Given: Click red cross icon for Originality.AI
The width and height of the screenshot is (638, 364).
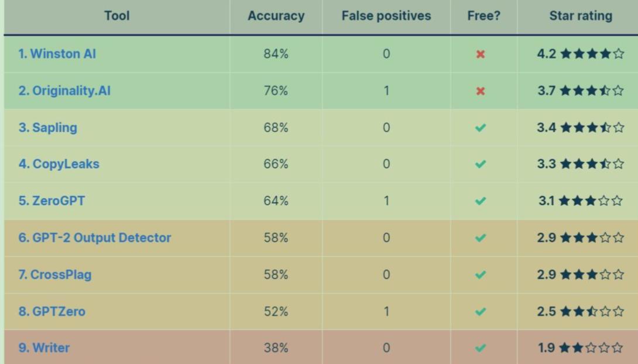Looking at the screenshot, I should click(x=481, y=91).
